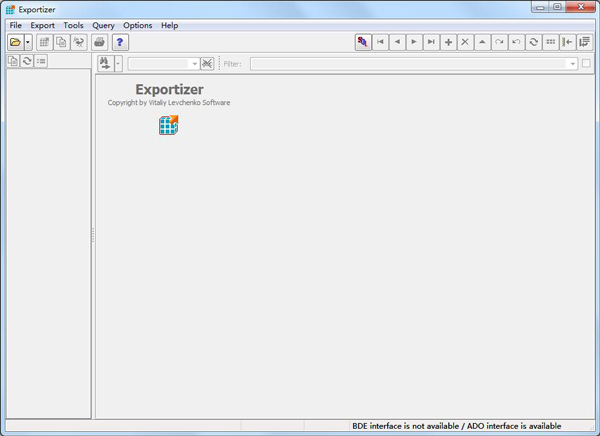Delete record with the X icon

(465, 42)
